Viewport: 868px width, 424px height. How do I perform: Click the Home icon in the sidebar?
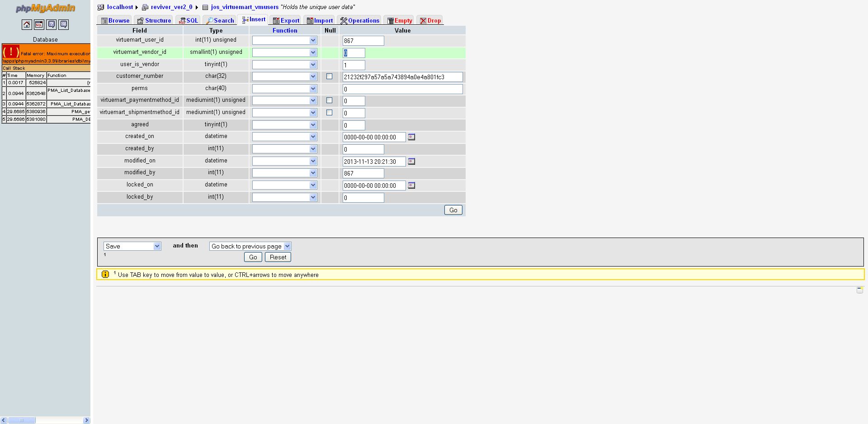click(27, 25)
